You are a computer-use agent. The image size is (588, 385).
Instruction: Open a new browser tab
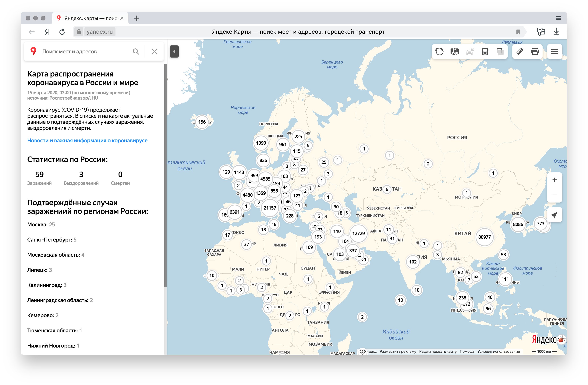pos(137,18)
